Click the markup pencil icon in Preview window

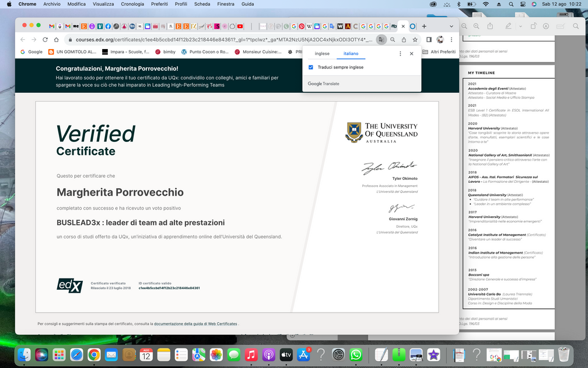(508, 26)
